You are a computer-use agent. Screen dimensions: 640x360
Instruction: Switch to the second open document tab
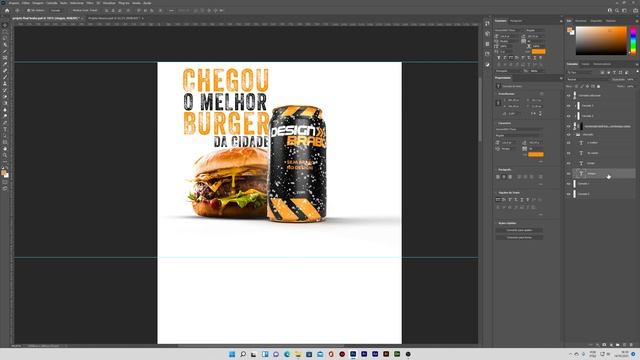114,18
